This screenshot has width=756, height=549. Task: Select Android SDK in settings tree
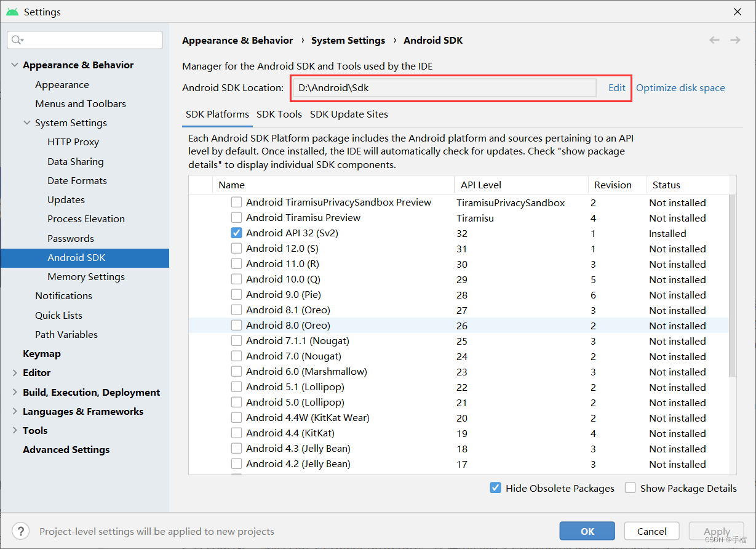(85, 258)
